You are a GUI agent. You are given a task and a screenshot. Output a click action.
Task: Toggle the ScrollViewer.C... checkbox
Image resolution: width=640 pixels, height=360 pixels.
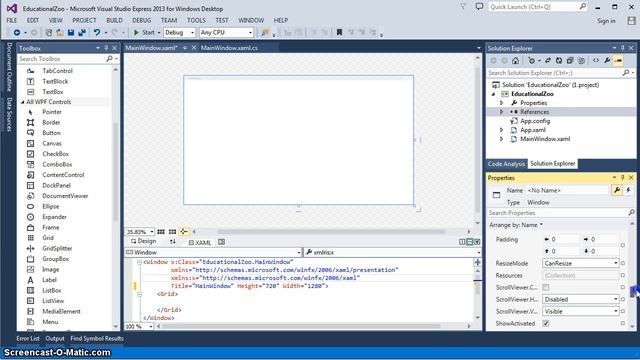546,287
